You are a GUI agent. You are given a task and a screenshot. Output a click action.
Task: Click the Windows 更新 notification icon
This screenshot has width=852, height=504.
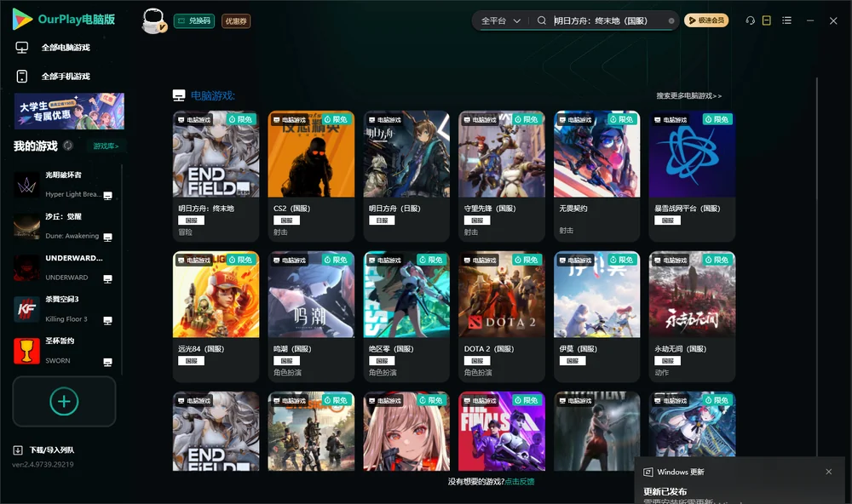[x=648, y=472]
